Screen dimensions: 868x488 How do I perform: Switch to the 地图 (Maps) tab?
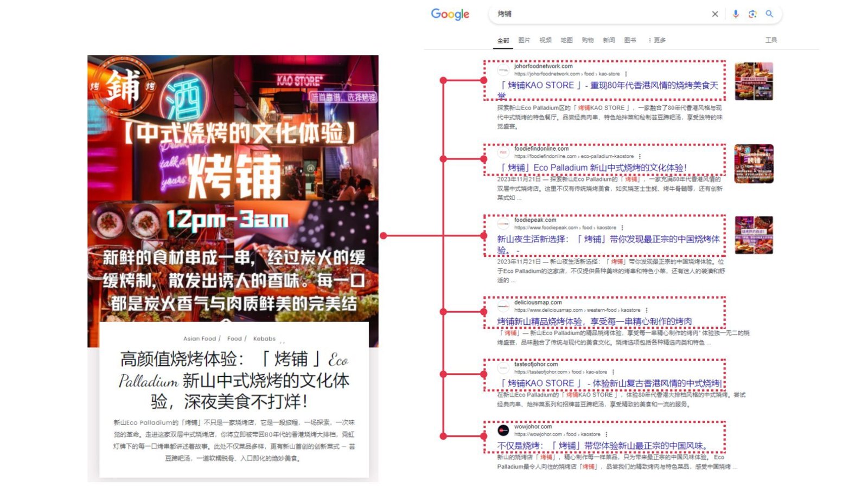[566, 40]
